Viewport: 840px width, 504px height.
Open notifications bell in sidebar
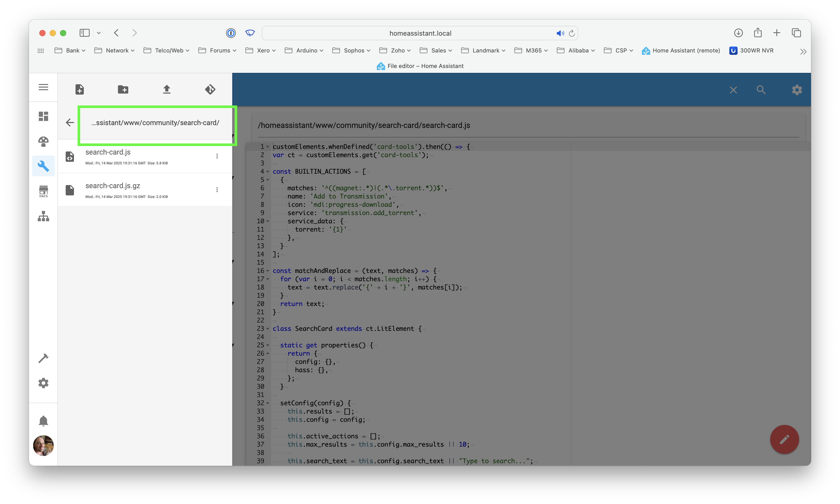(x=43, y=421)
